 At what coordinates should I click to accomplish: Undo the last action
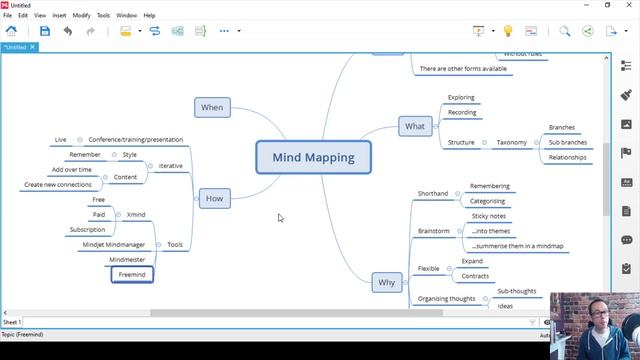(x=68, y=31)
